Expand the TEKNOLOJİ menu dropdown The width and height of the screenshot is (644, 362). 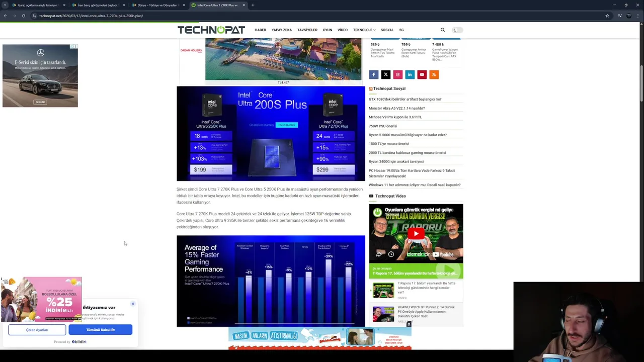(x=364, y=30)
